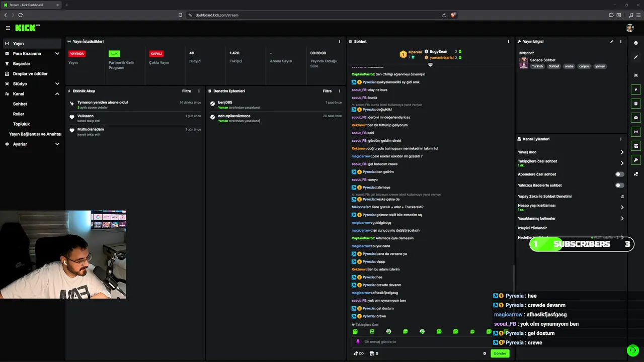Click the benj065 moderation entry

click(x=276, y=105)
